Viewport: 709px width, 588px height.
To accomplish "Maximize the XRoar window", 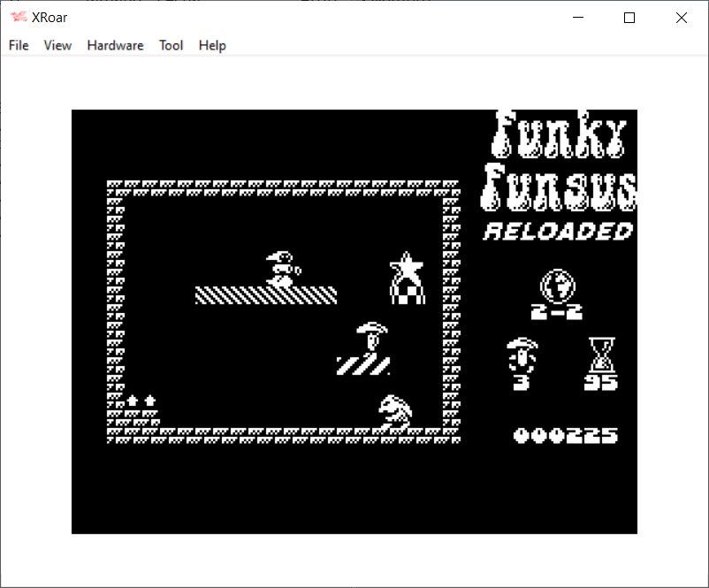I will pos(629,18).
